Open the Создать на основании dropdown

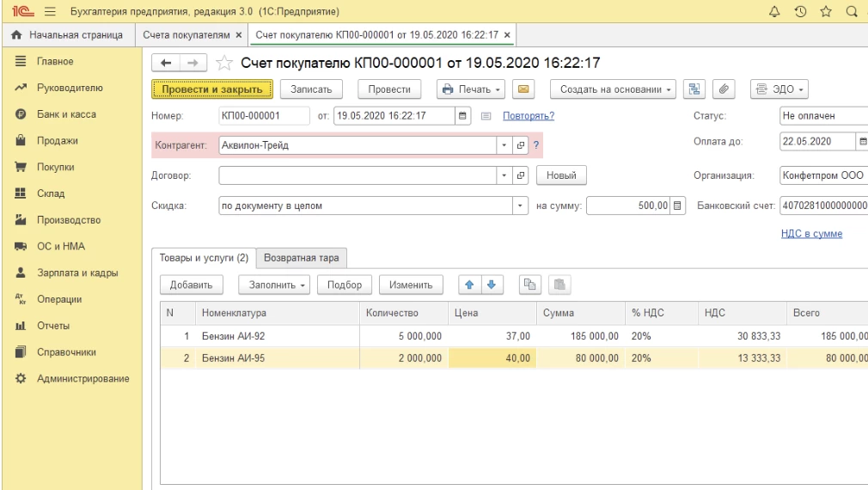614,89
